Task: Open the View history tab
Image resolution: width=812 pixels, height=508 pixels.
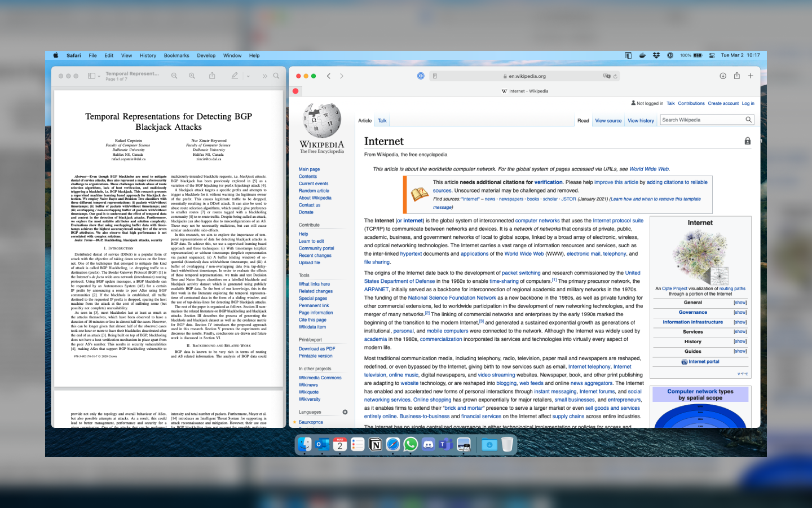Action: (x=641, y=121)
